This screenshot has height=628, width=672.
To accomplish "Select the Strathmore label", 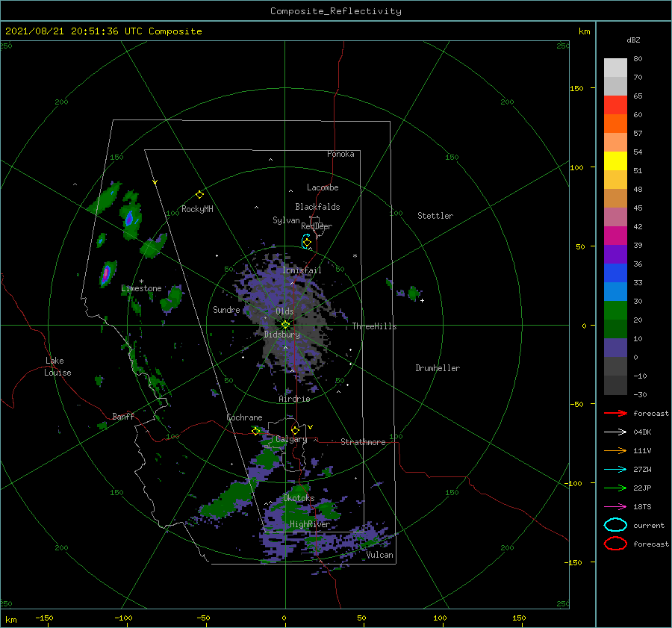I will 363,442.
